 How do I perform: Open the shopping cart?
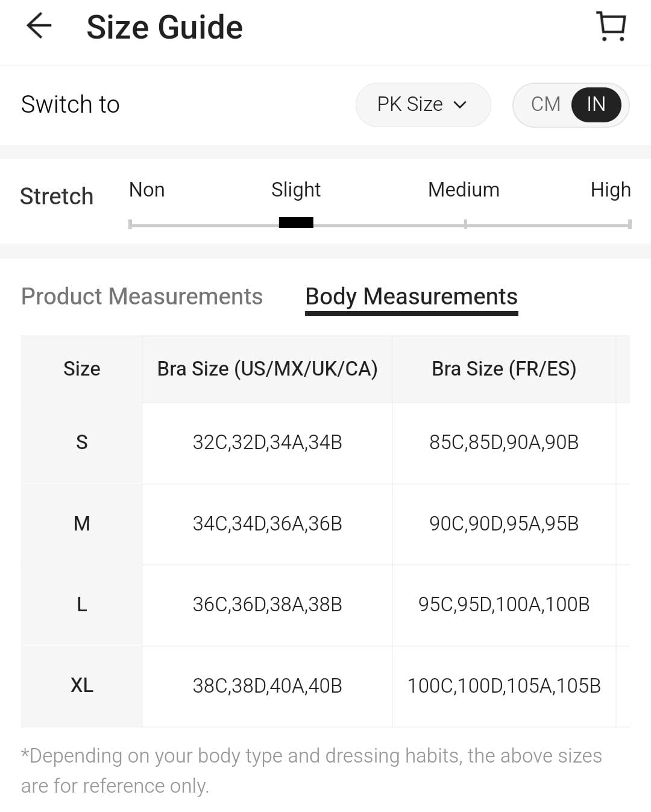pyautogui.click(x=611, y=27)
